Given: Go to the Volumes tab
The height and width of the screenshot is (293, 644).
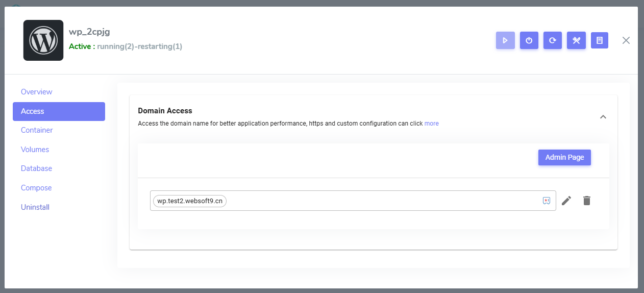Looking at the screenshot, I should point(35,150).
